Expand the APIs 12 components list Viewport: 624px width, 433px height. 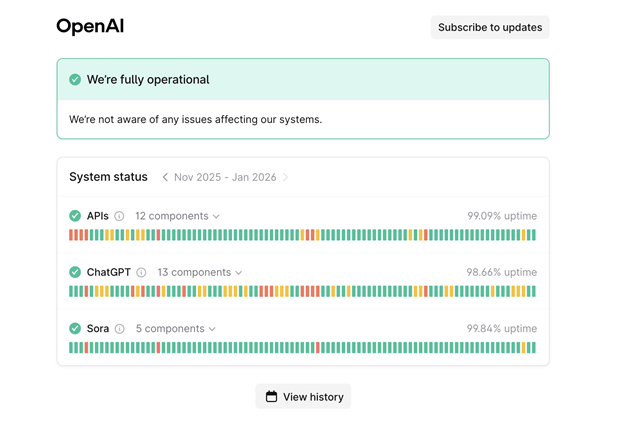(177, 216)
